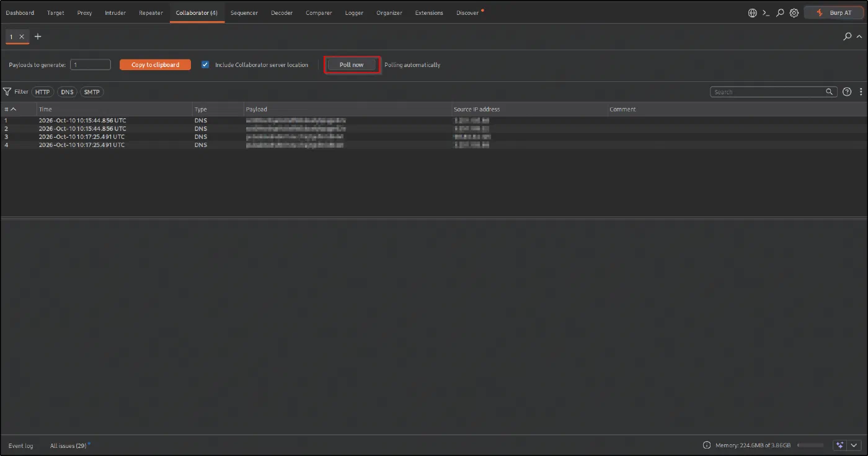Image resolution: width=868 pixels, height=456 pixels.
Task: Toggle the HTTP filter chip
Action: pos(42,92)
